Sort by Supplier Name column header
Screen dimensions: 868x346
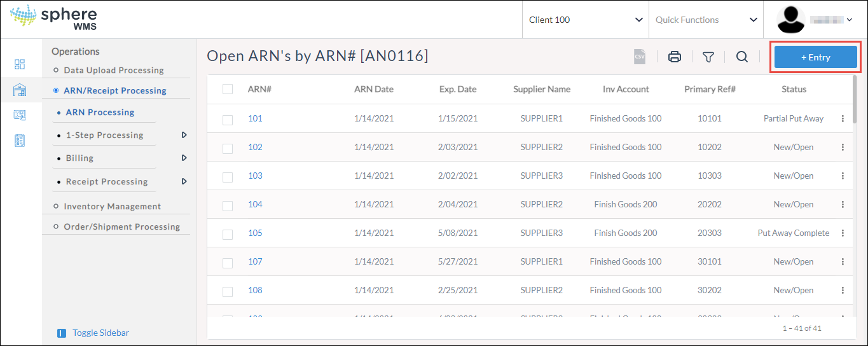pos(542,89)
